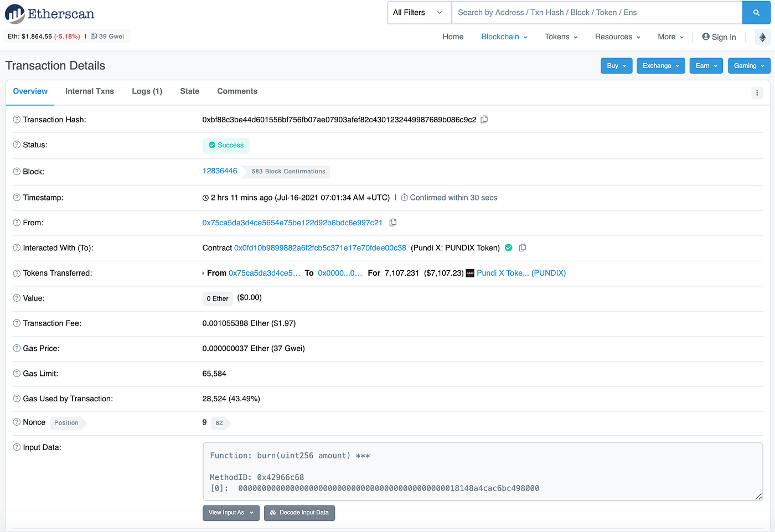The height and width of the screenshot is (532, 775).
Task: Click the Etherscan logo
Action: pyautogui.click(x=49, y=13)
